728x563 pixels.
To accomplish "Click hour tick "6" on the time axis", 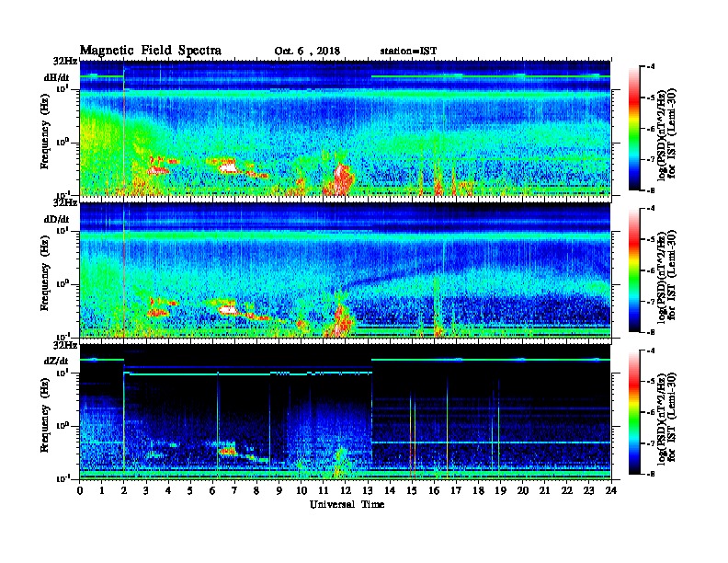I will [x=212, y=490].
